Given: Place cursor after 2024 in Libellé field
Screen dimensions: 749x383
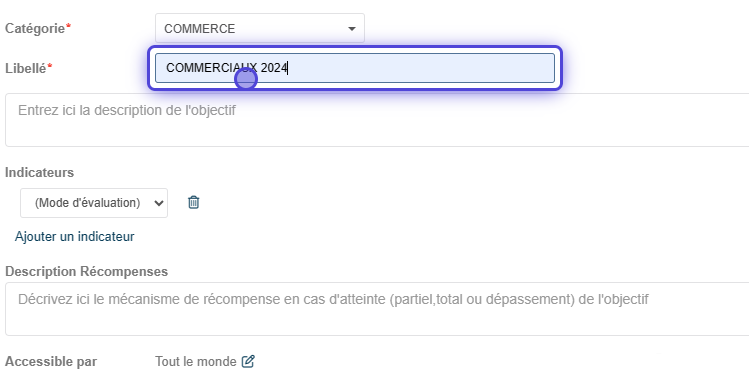Looking at the screenshot, I should (288, 68).
